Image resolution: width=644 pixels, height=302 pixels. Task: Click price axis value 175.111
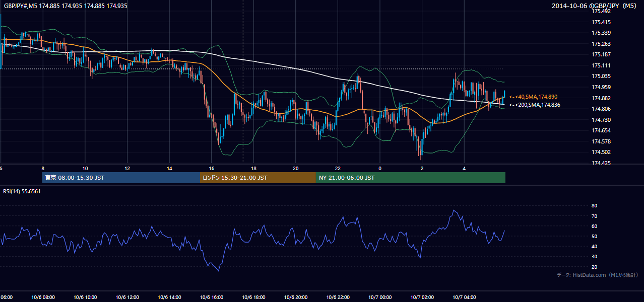point(601,65)
